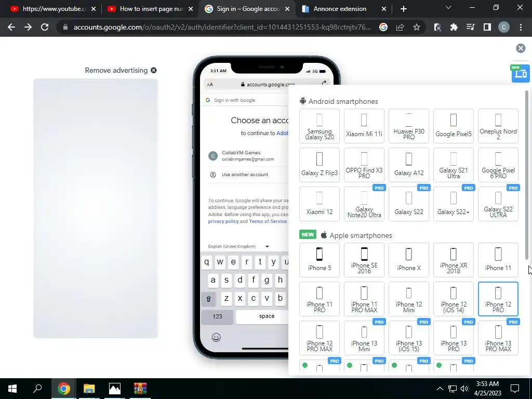Select the iPhone 11 device tile

coord(498,260)
